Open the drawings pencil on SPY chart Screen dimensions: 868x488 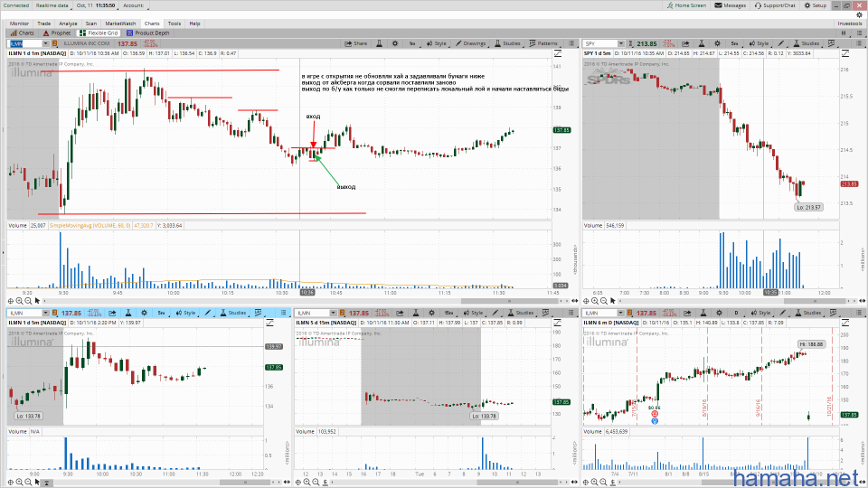(780, 43)
